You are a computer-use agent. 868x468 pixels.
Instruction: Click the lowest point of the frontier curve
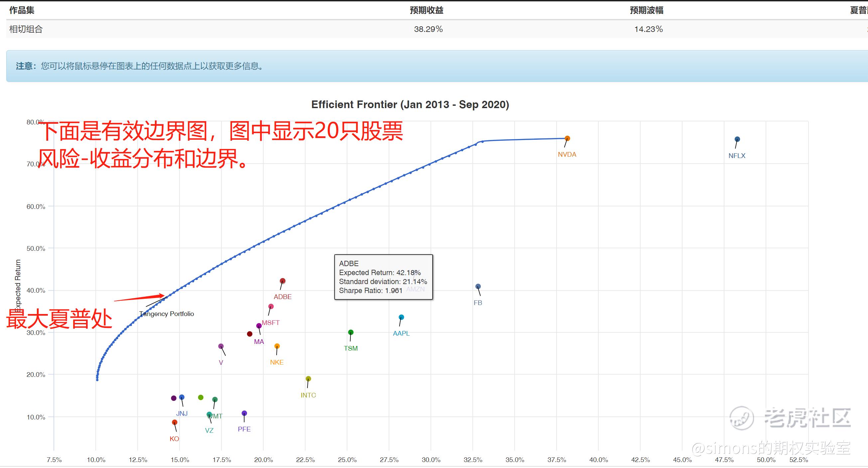pos(97,380)
